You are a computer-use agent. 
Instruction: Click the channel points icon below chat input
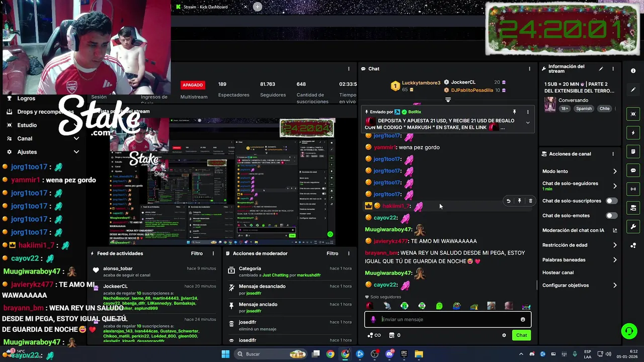tap(374, 335)
